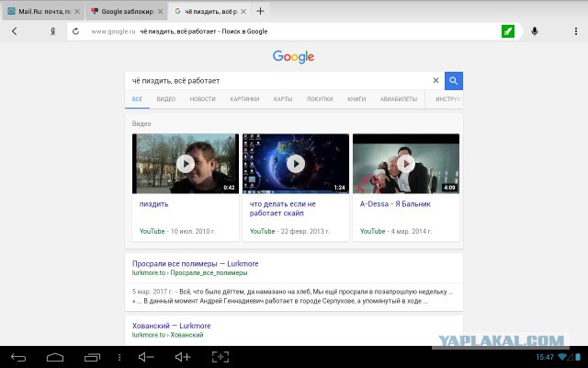Click the Google logo

293,57
